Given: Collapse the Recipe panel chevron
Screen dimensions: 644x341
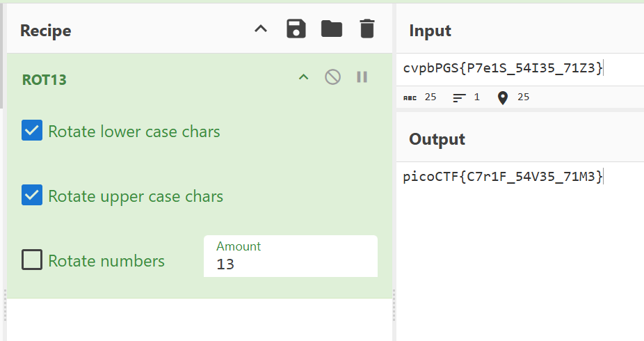Looking at the screenshot, I should click(261, 29).
